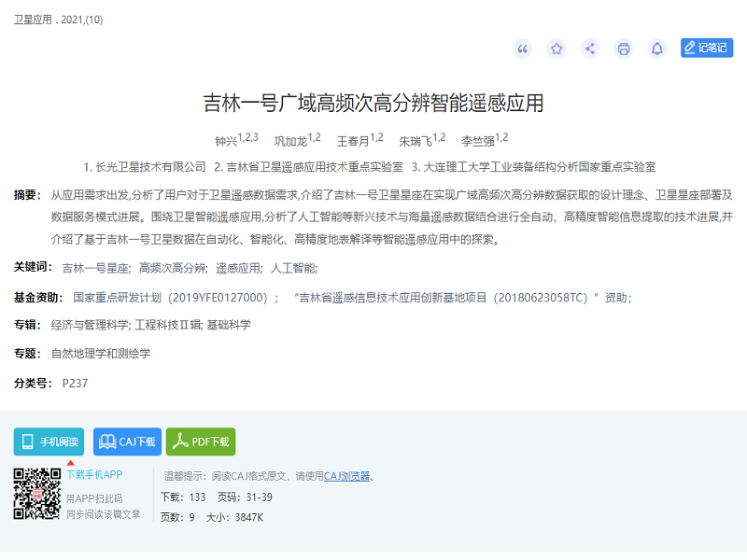Image resolution: width=747 pixels, height=560 pixels.
Task: Click the bell notification icon
Action: (657, 49)
